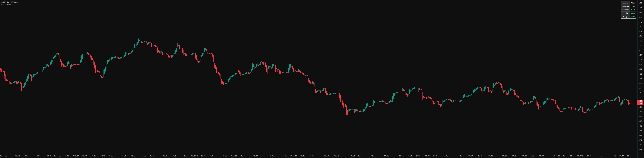Click the '10:11:20' time axis label

pyautogui.click(x=4, y=156)
